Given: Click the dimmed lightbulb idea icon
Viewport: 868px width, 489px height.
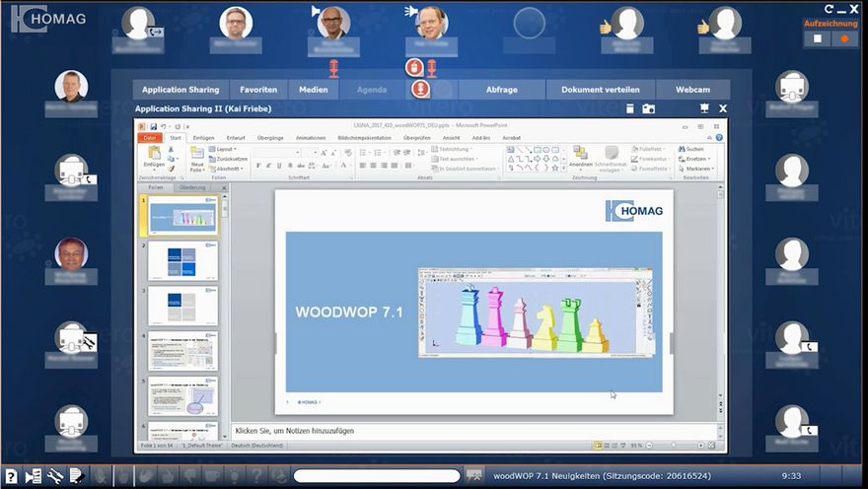Looking at the screenshot, I should pos(235,476).
